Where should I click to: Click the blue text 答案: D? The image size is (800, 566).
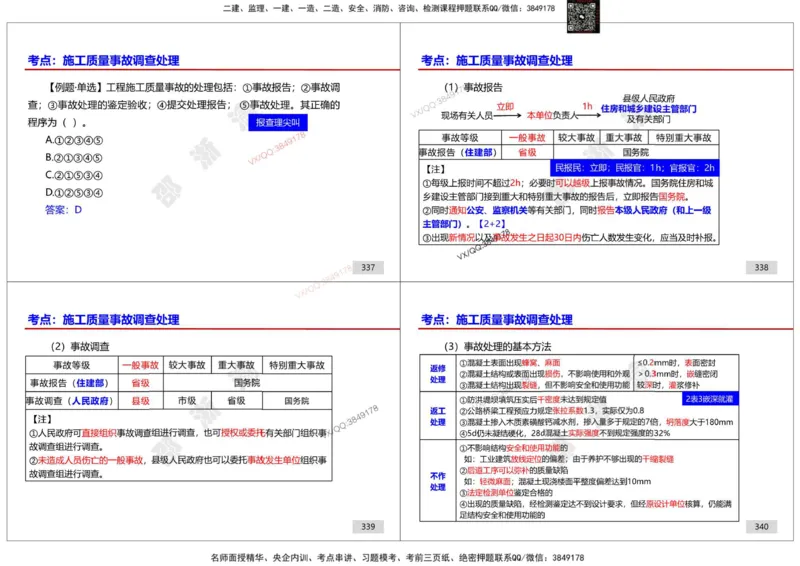click(x=63, y=210)
